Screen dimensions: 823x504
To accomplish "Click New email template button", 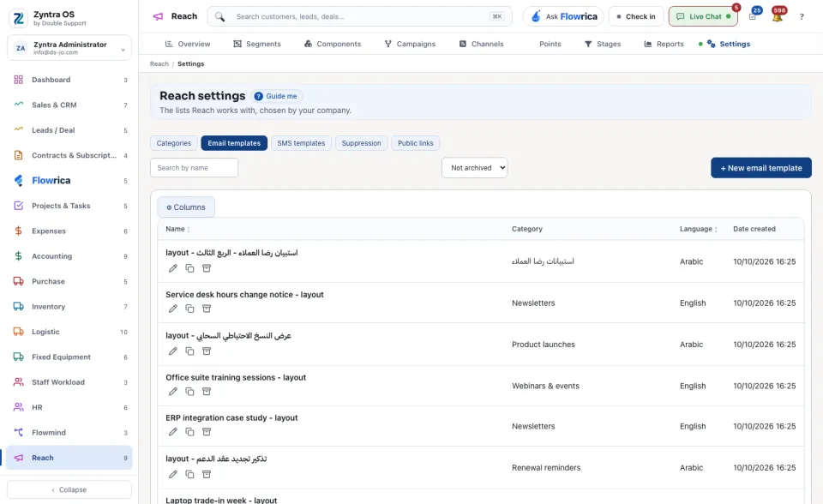I will pyautogui.click(x=761, y=168).
